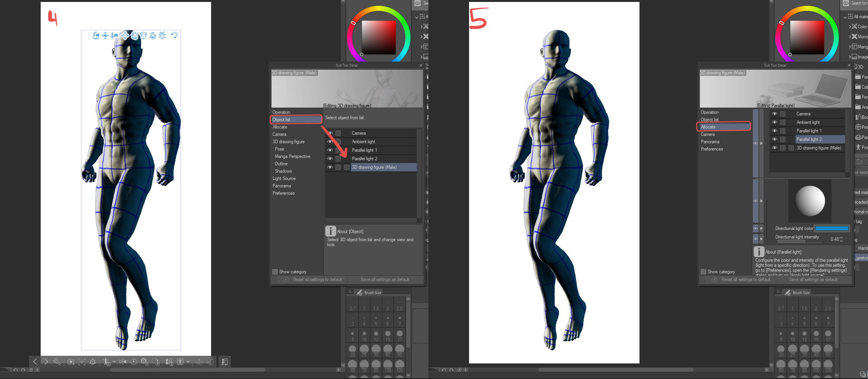Viewport: 868px width, 379px height.
Task: Click the Brush Size pen icon in left screenshot
Action: pos(359,293)
